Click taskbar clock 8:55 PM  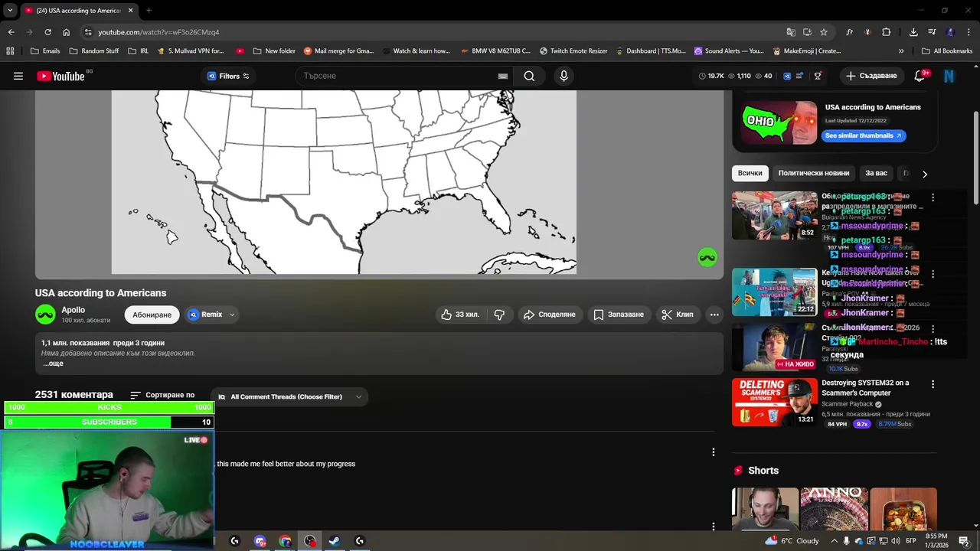(936, 541)
